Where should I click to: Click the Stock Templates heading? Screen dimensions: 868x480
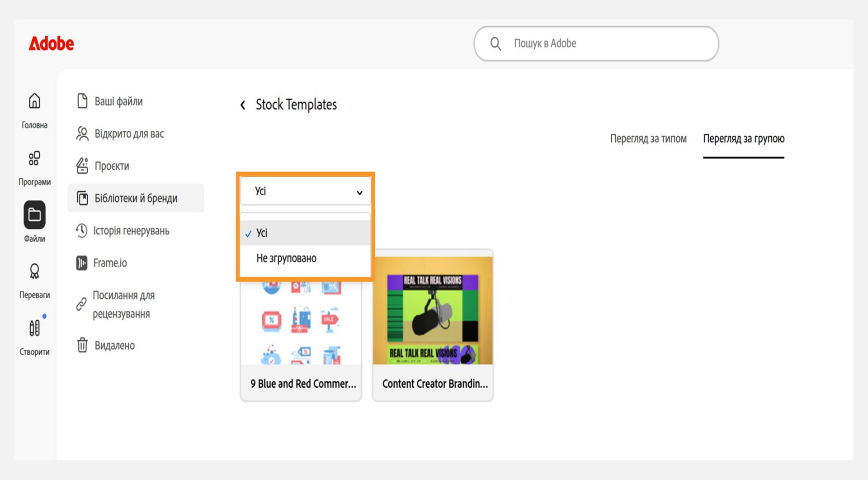(x=296, y=105)
